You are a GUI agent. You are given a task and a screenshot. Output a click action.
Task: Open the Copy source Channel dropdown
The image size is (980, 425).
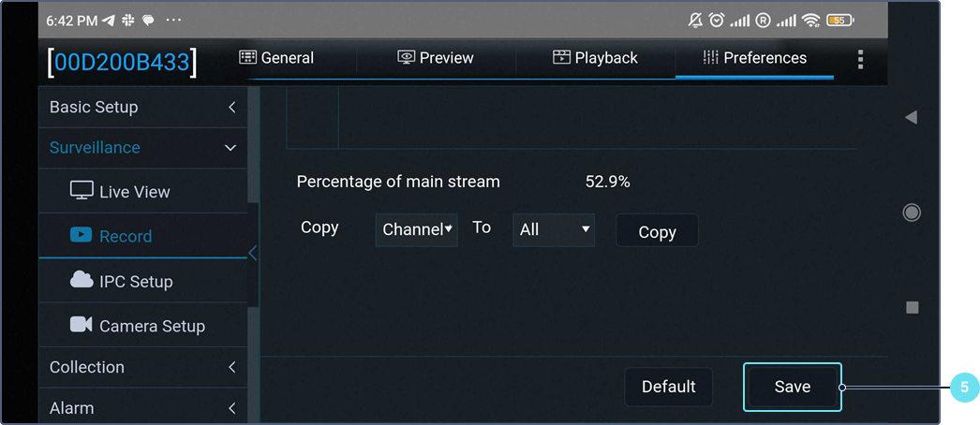click(x=417, y=229)
